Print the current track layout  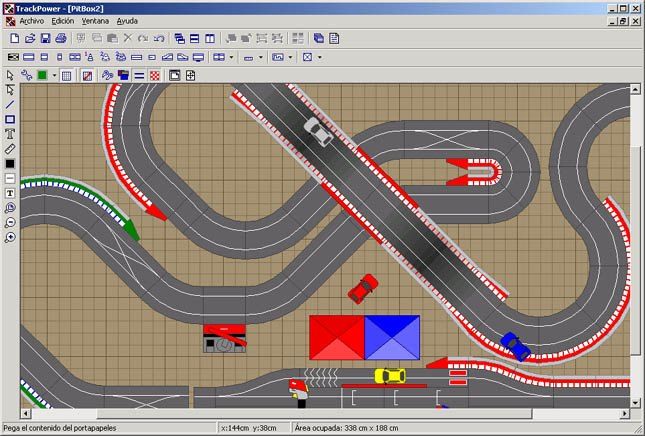(61, 39)
